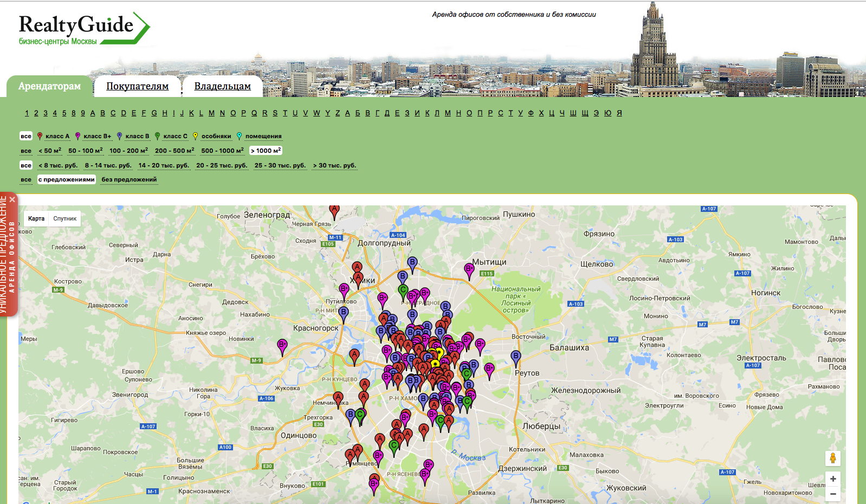
Task: Click the помещения cyan pin legend icon
Action: (x=239, y=136)
